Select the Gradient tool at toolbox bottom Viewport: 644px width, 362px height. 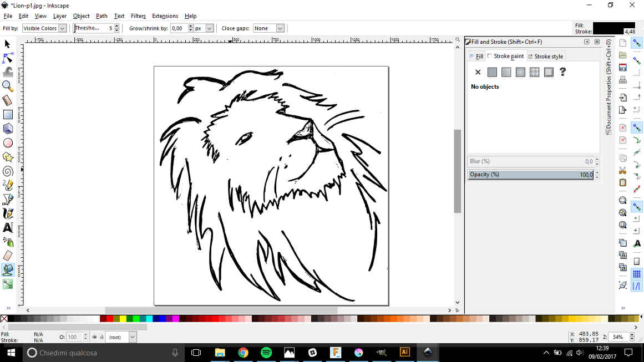coord(7,284)
